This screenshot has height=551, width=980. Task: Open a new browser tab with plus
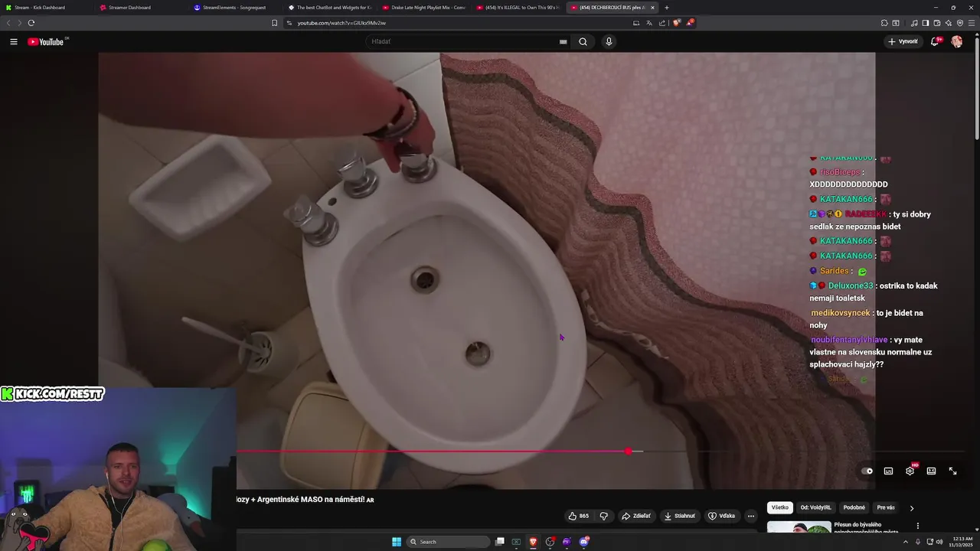666,8
